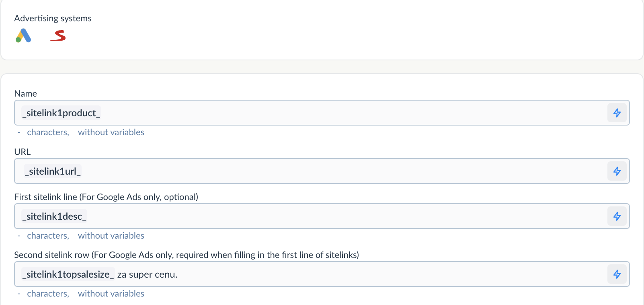Viewport: 644px width, 305px height.
Task: Insert variable into First sitelink line
Action: click(x=617, y=216)
